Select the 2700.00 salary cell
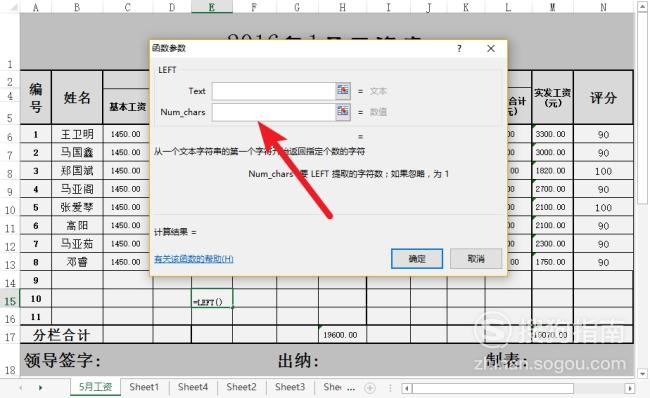 [552, 189]
